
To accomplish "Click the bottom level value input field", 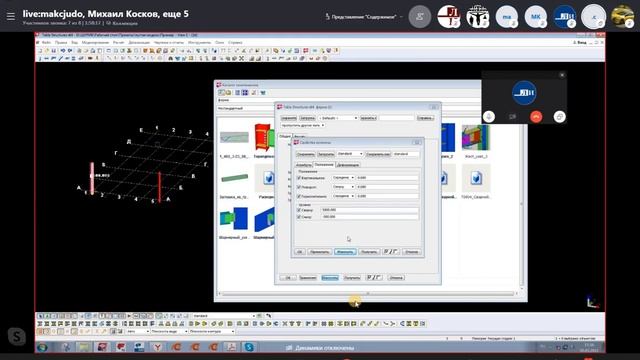I will [370, 217].
